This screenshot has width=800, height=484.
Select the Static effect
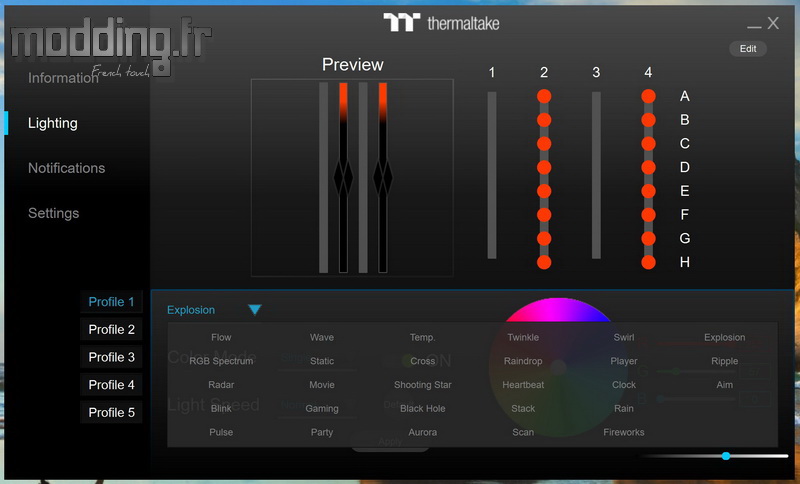[321, 361]
